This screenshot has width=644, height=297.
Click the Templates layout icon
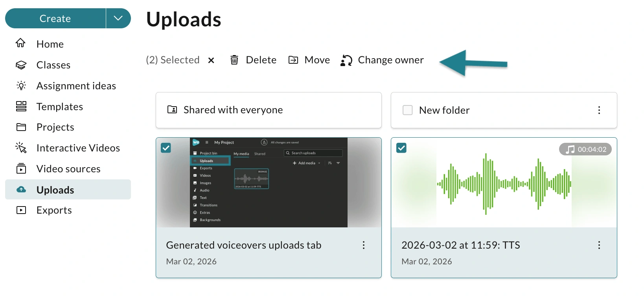coord(21,106)
